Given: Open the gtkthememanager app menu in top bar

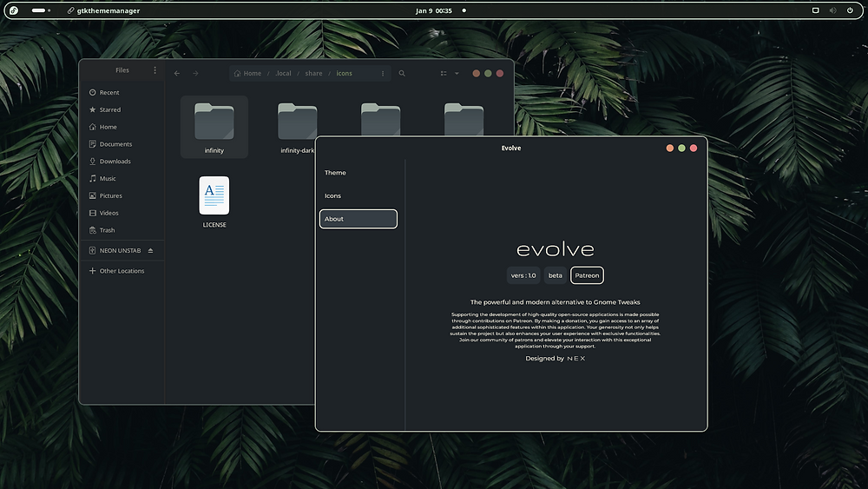Looking at the screenshot, I should (x=103, y=10).
